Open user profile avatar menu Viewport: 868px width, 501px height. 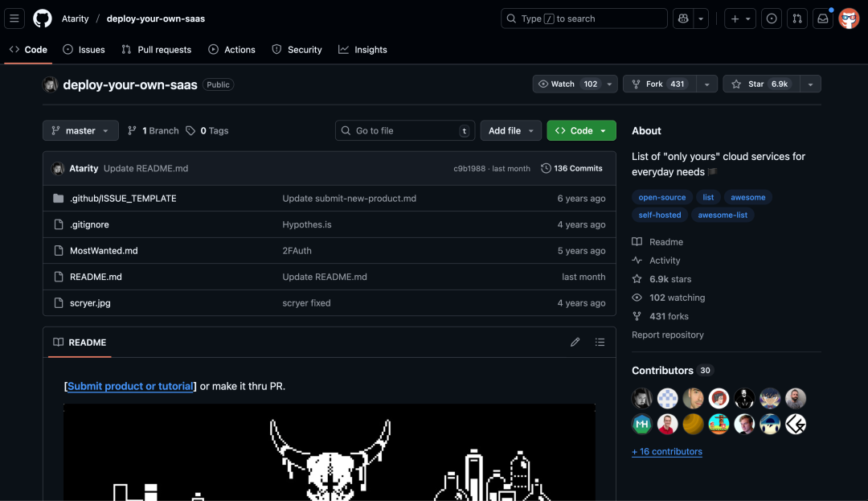pos(849,18)
